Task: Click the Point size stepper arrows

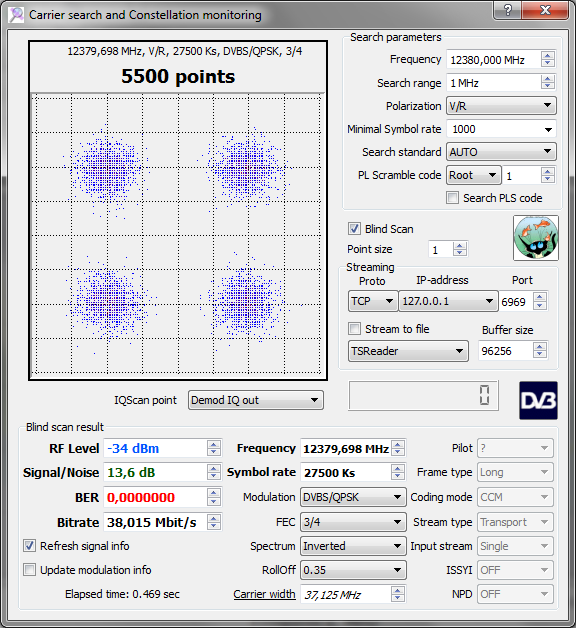Action: click(460, 249)
